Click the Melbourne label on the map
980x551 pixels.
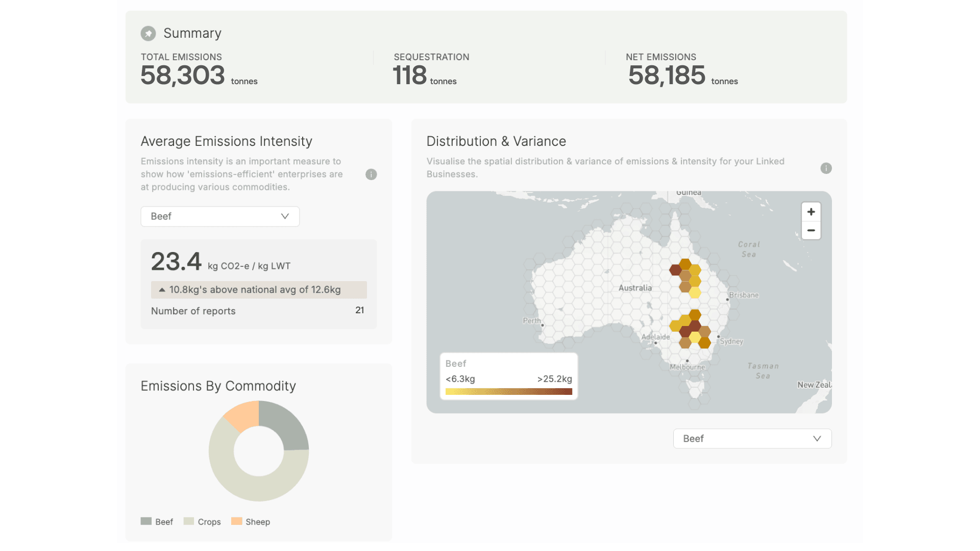(x=687, y=367)
